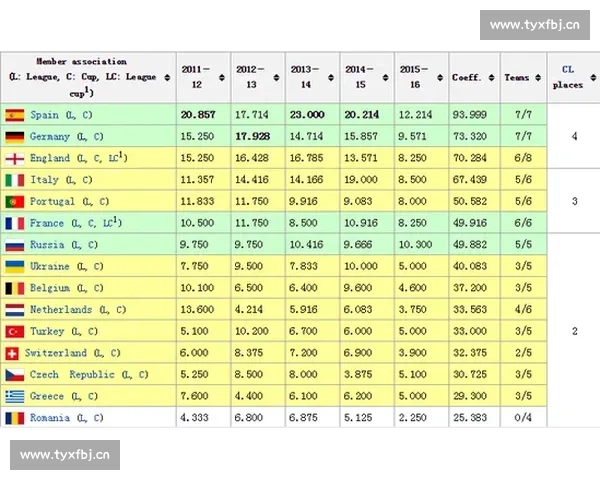The width and height of the screenshot is (600, 480).
Task: Click the Czech Republic flag icon
Action: 15,375
